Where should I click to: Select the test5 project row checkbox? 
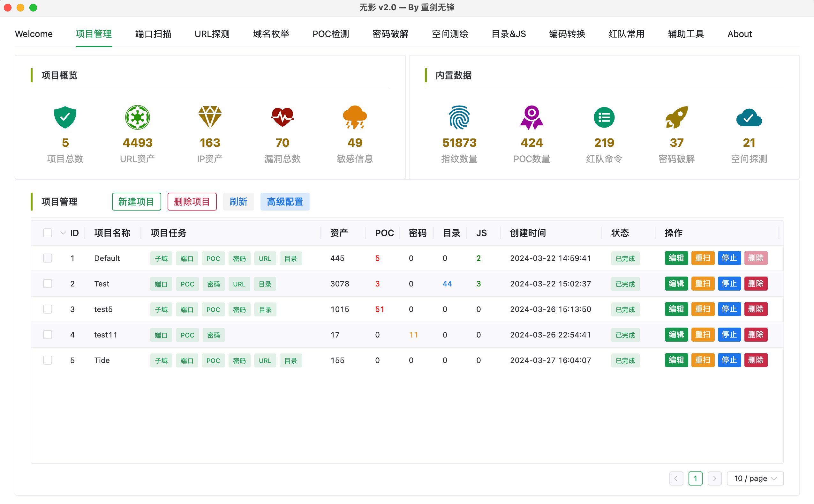coord(48,309)
